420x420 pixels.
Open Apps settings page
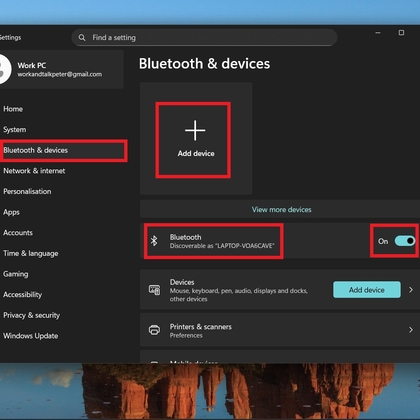point(11,212)
